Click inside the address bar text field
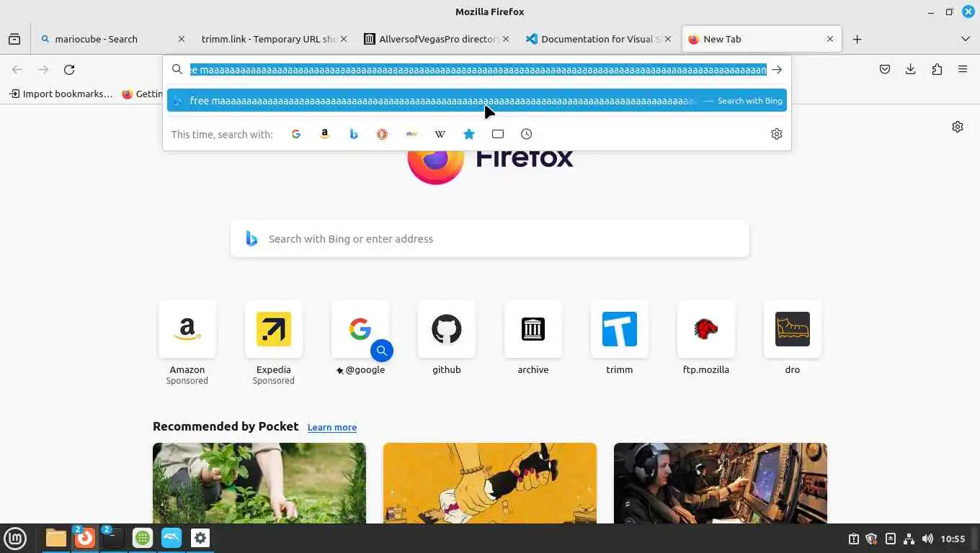This screenshot has height=553, width=980. [x=478, y=70]
